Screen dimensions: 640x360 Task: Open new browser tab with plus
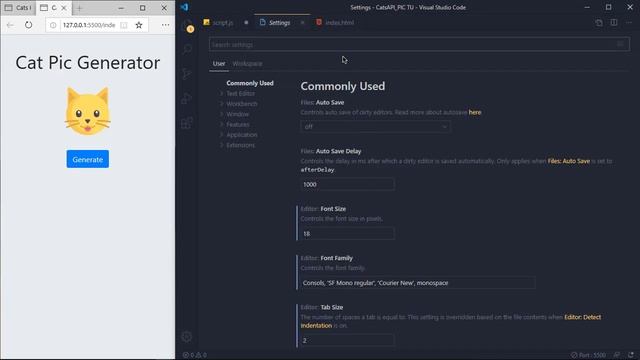[x=79, y=8]
